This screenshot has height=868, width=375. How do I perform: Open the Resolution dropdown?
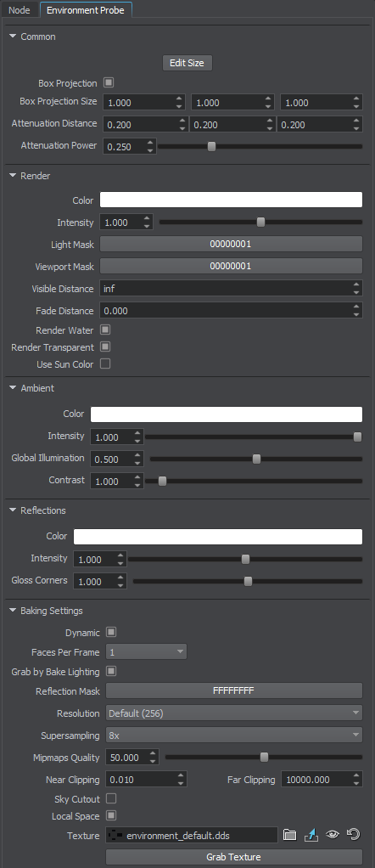(x=234, y=713)
